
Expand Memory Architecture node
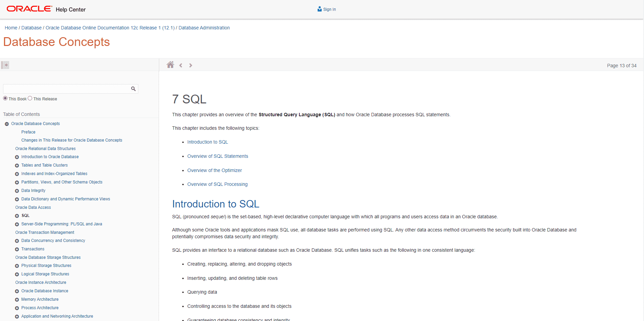(17, 300)
